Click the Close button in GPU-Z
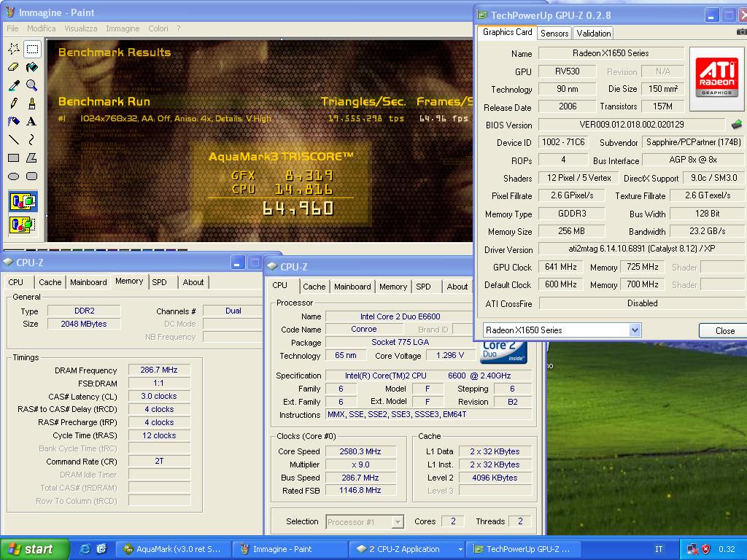 724,330
